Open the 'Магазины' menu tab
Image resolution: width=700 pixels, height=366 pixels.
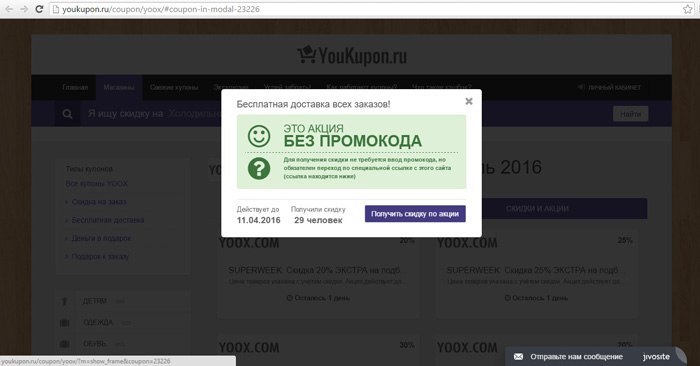119,87
